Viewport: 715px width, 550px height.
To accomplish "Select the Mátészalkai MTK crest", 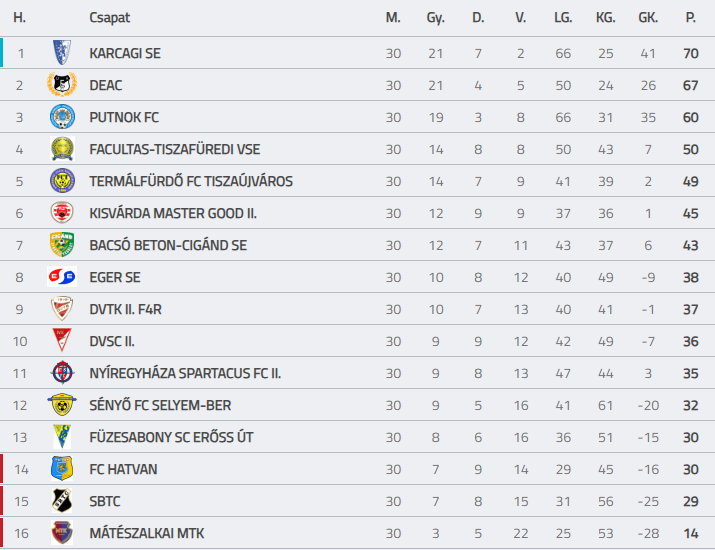I will click(x=62, y=532).
